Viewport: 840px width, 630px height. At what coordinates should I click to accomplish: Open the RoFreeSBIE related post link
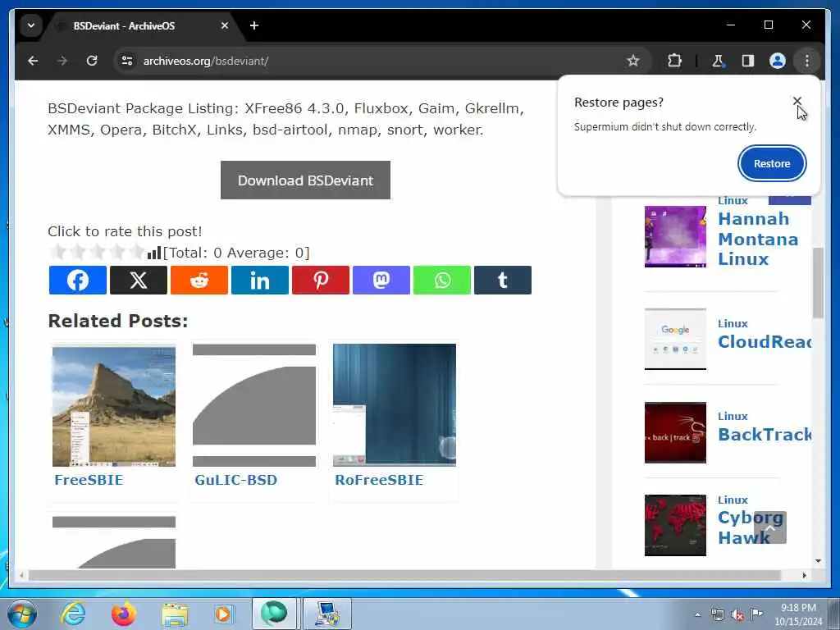(x=379, y=480)
